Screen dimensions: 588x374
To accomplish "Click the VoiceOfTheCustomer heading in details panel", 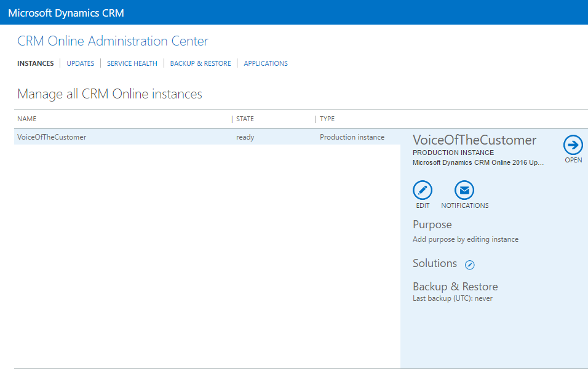I will point(474,140).
